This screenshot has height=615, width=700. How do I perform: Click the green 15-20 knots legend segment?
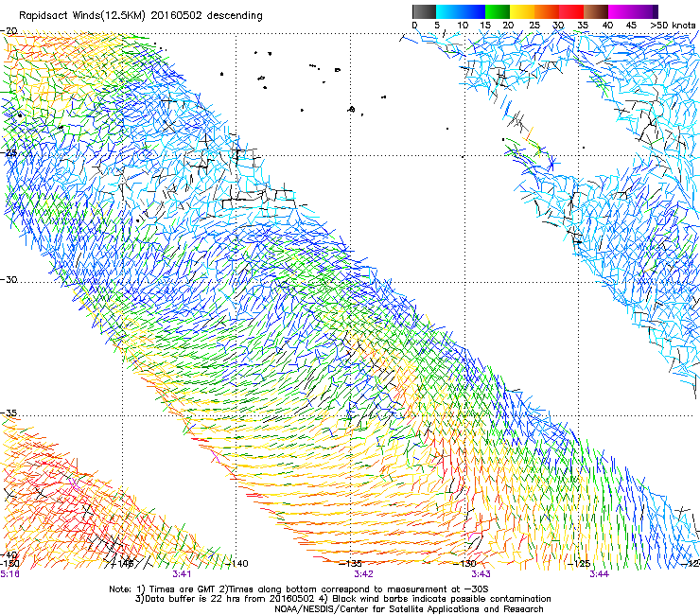[x=498, y=11]
